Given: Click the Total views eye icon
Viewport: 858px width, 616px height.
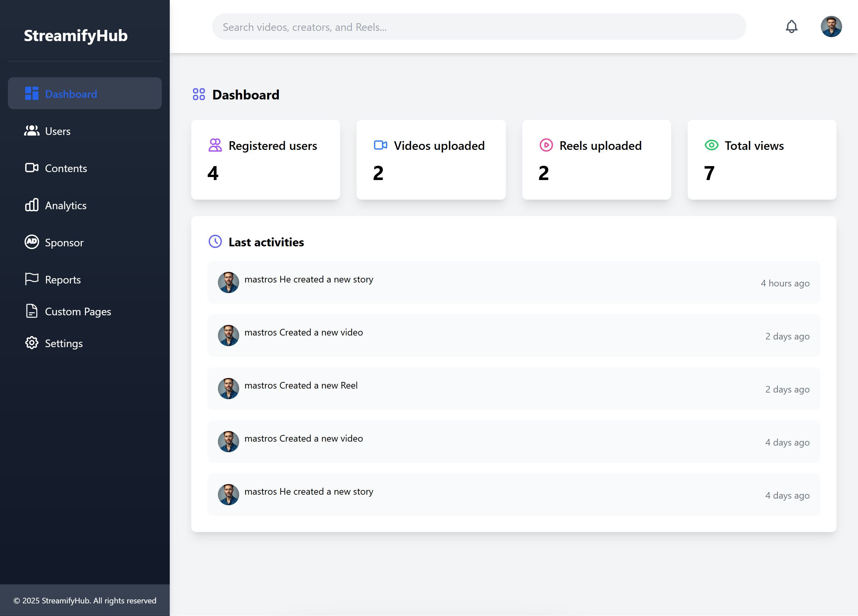Looking at the screenshot, I should click(711, 145).
